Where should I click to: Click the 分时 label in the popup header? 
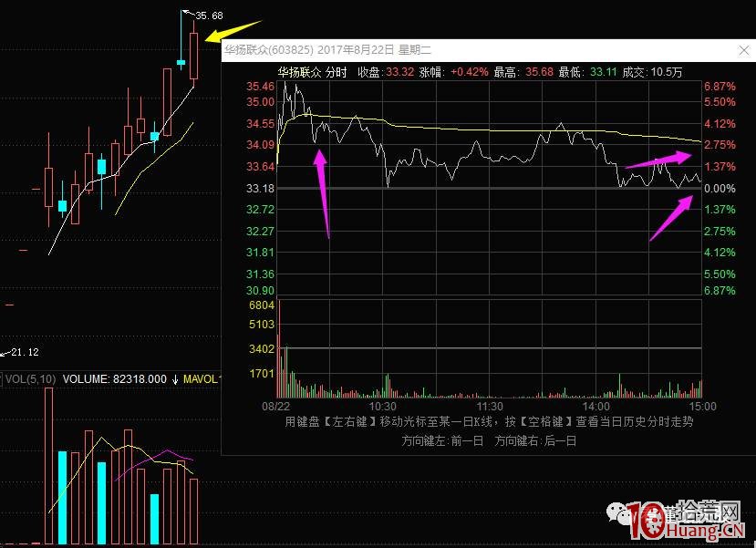point(337,72)
